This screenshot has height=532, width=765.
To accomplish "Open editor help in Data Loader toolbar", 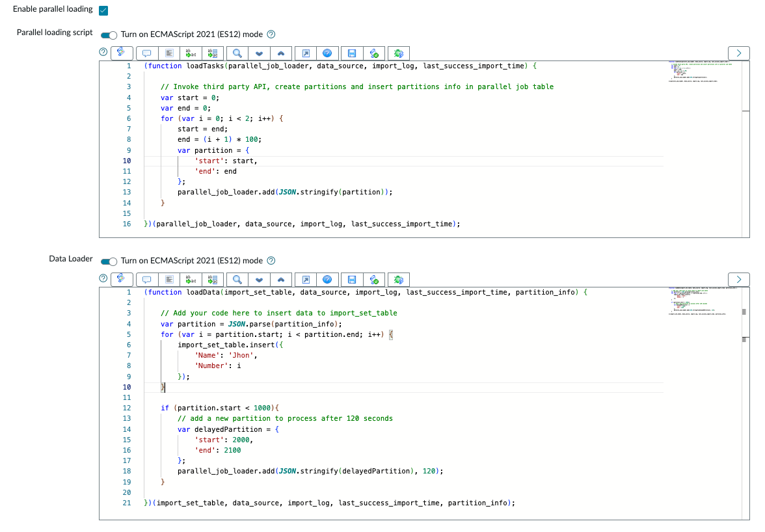I will coord(327,280).
